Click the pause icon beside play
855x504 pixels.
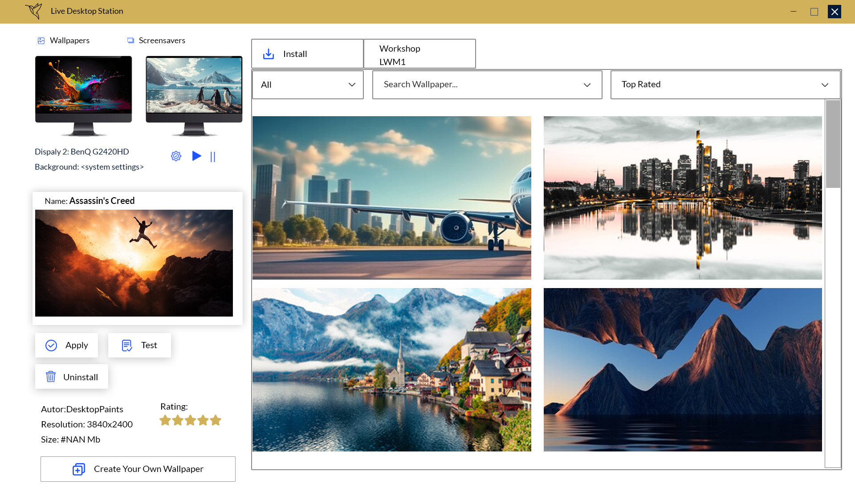[x=213, y=157]
